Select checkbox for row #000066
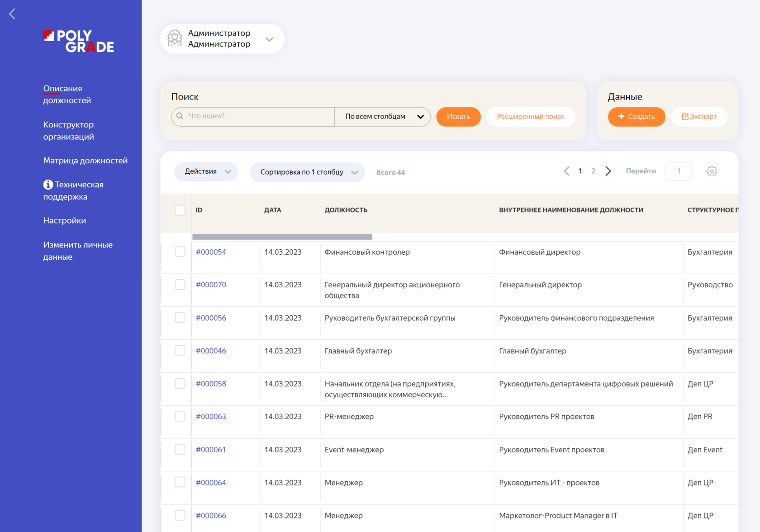This screenshot has width=760, height=532. tap(180, 515)
